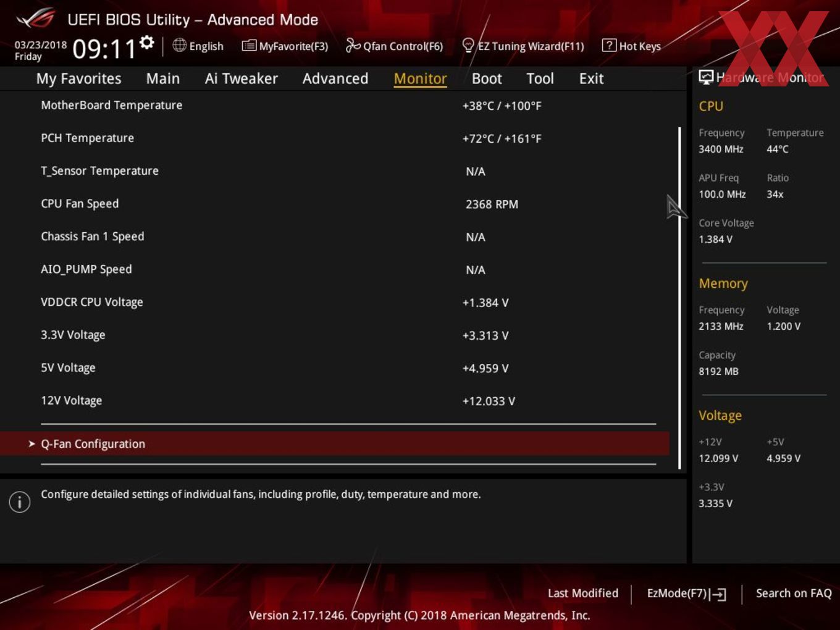Click the globe language icon

(180, 45)
